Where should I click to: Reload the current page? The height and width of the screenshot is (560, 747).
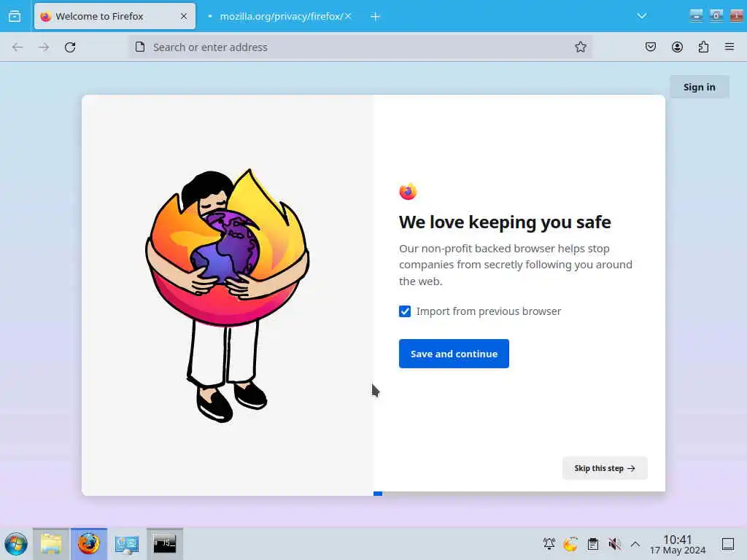pyautogui.click(x=70, y=47)
